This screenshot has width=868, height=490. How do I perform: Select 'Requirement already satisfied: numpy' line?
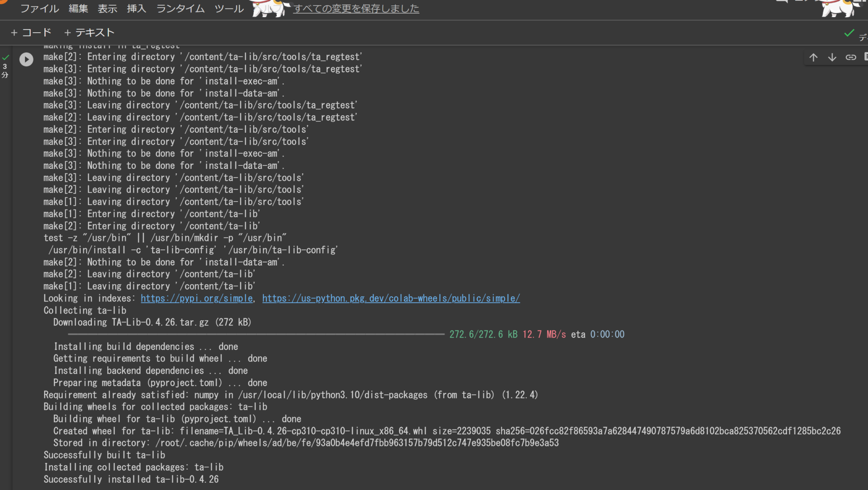point(291,395)
